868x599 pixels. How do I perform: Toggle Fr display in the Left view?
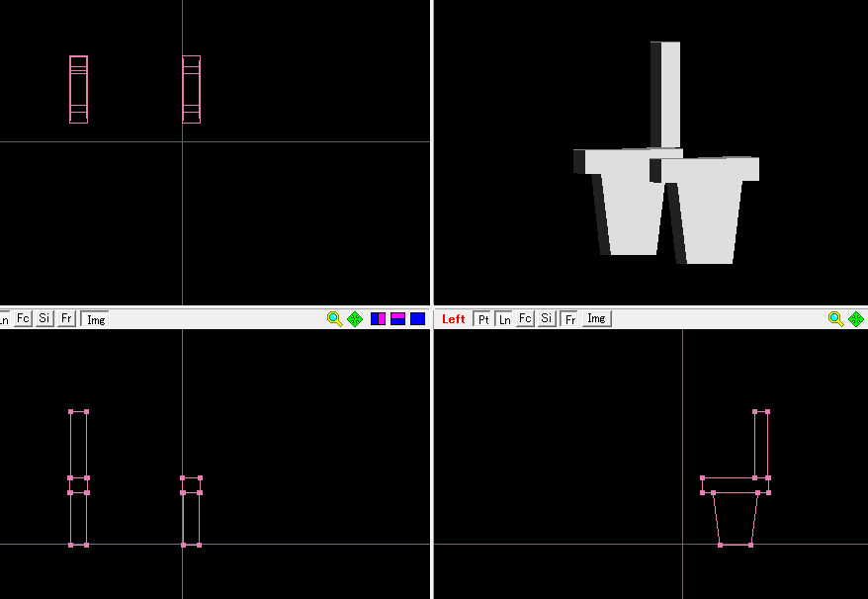[569, 318]
